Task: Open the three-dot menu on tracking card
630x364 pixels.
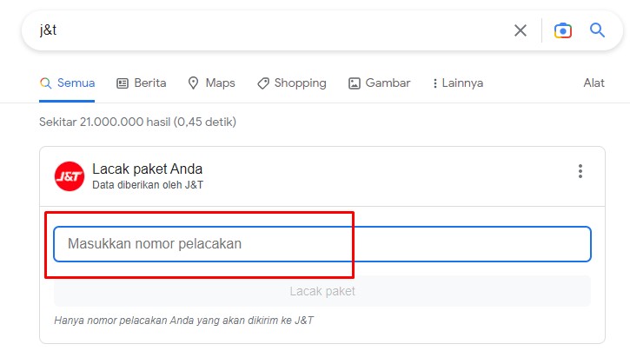Action: 580,171
